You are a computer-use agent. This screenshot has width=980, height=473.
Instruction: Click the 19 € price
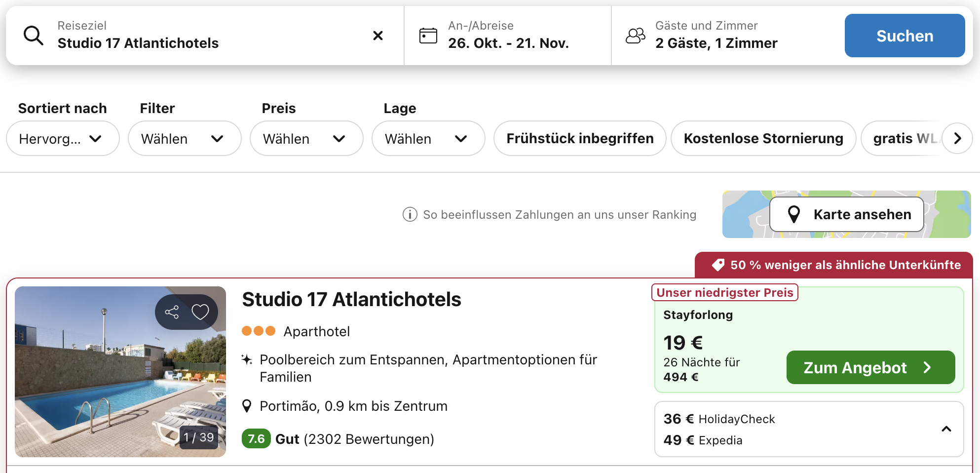(x=683, y=343)
